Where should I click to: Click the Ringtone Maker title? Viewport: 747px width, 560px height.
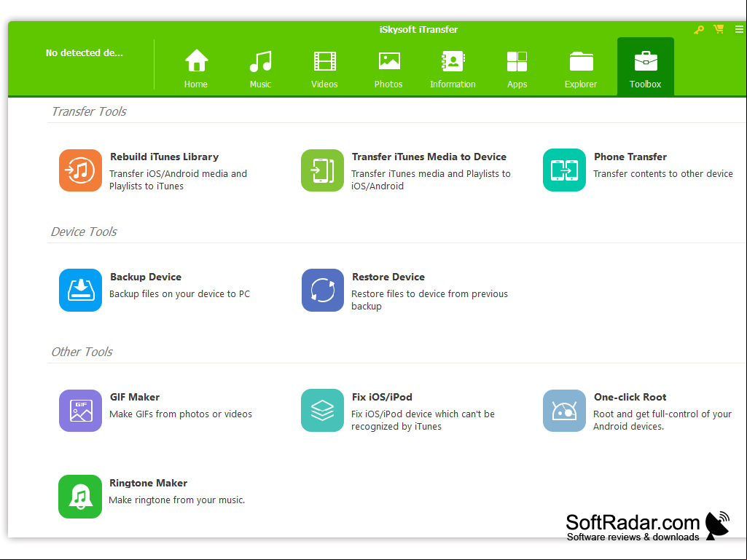(x=148, y=483)
